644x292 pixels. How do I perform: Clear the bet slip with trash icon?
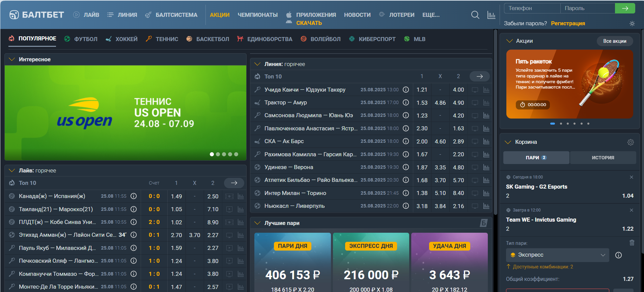pyautogui.click(x=632, y=242)
